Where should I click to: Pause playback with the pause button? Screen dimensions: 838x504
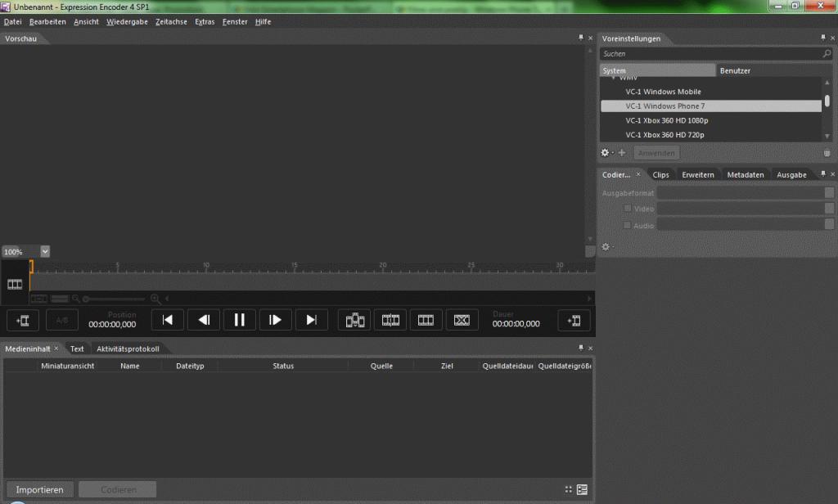tap(240, 320)
